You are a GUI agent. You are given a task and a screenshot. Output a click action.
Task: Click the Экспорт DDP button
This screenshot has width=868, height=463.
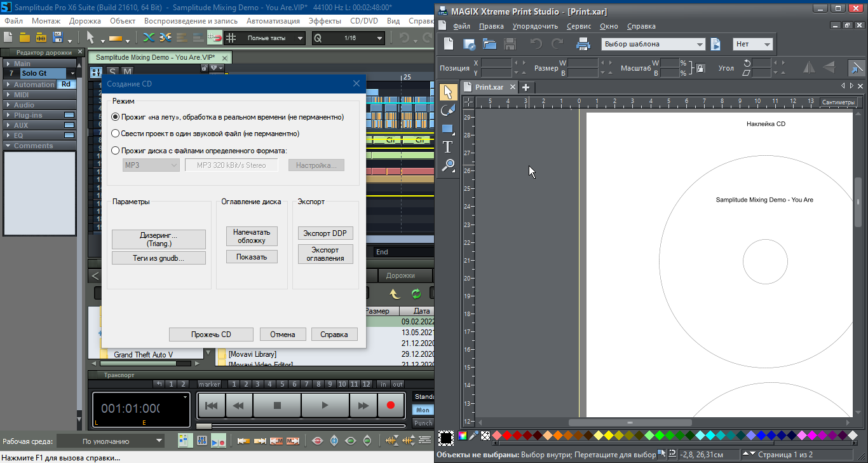325,233
